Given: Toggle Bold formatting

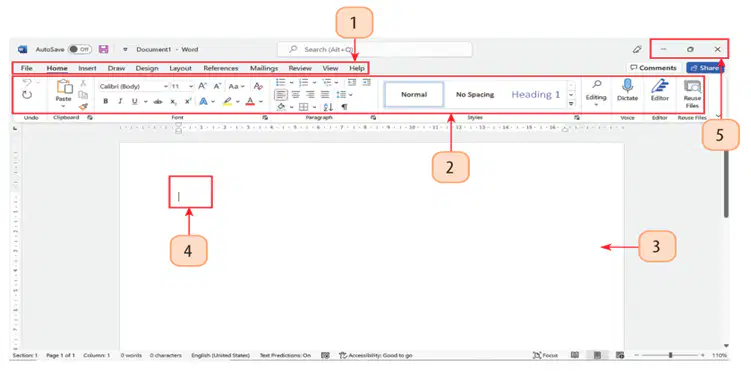Looking at the screenshot, I should [105, 101].
